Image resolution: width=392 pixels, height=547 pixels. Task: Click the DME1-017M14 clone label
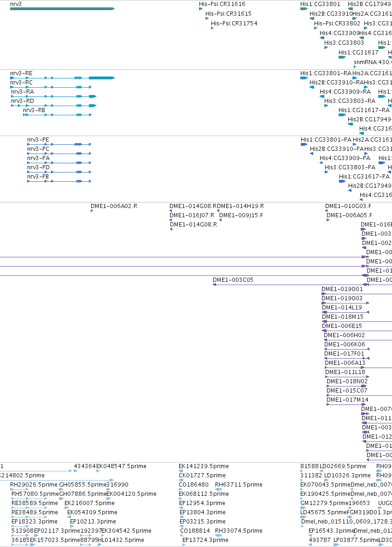[x=347, y=400]
